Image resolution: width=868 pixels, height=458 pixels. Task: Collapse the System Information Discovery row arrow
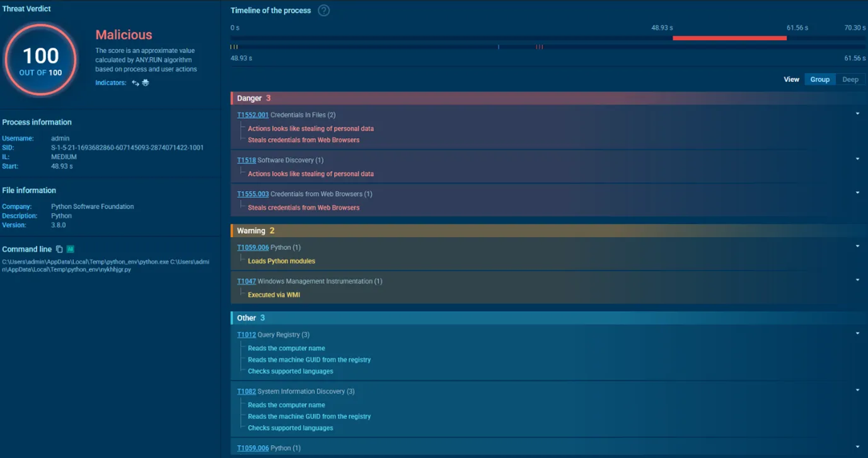pyautogui.click(x=857, y=390)
